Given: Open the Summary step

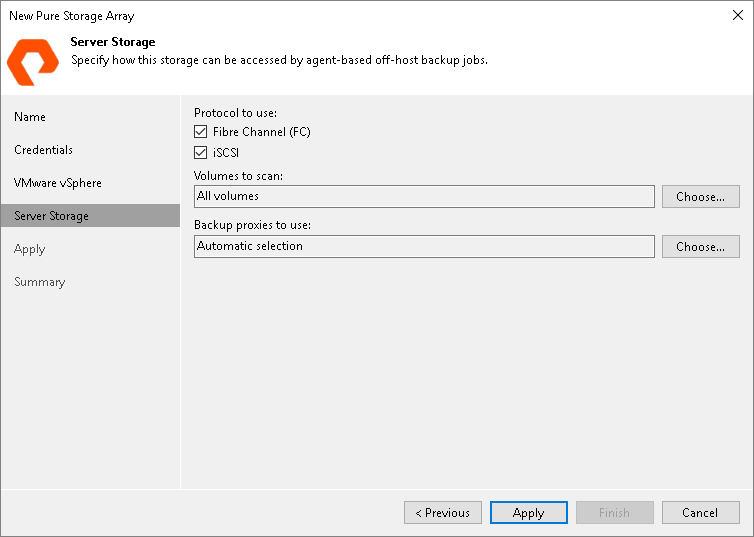Looking at the screenshot, I should [39, 282].
